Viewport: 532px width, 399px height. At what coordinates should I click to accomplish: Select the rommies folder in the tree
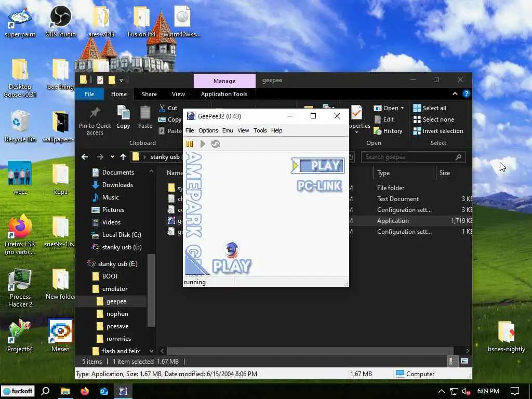click(118, 339)
